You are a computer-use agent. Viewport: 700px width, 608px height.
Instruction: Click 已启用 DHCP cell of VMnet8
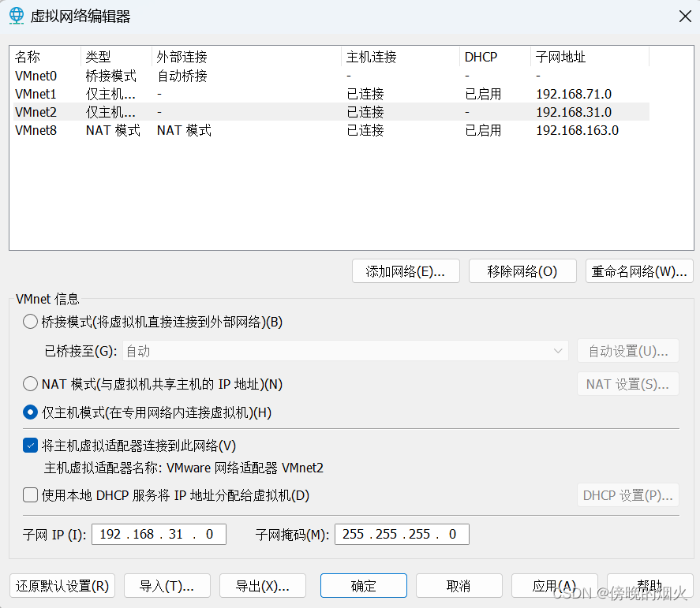483,130
